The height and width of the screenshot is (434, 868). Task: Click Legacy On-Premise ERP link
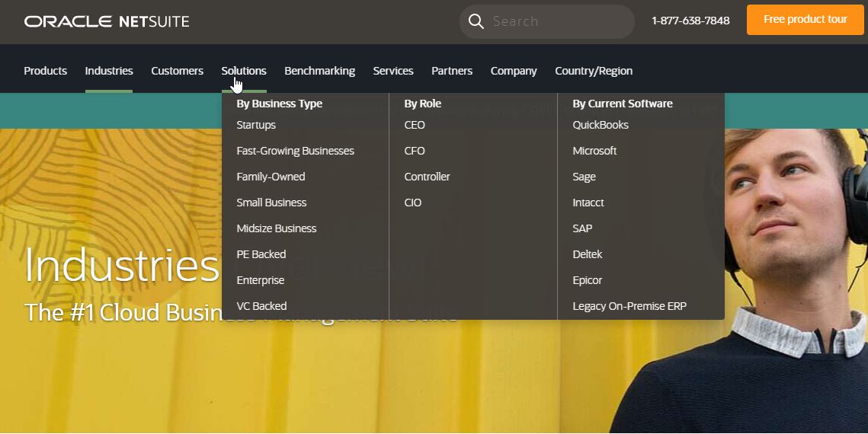[x=629, y=306]
